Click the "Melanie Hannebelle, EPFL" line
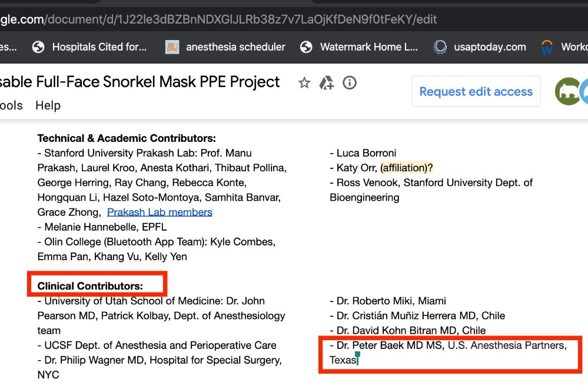588x392 pixels. coord(102,227)
